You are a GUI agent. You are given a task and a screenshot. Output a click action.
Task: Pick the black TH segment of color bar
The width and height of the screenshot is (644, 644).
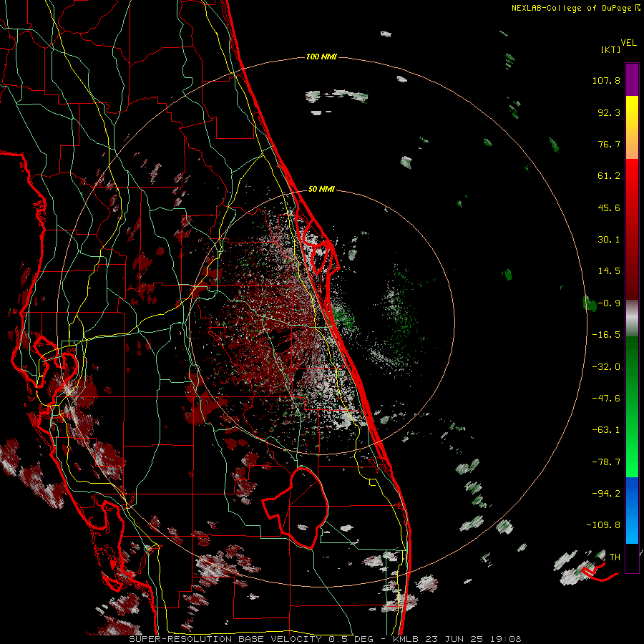pos(632,557)
